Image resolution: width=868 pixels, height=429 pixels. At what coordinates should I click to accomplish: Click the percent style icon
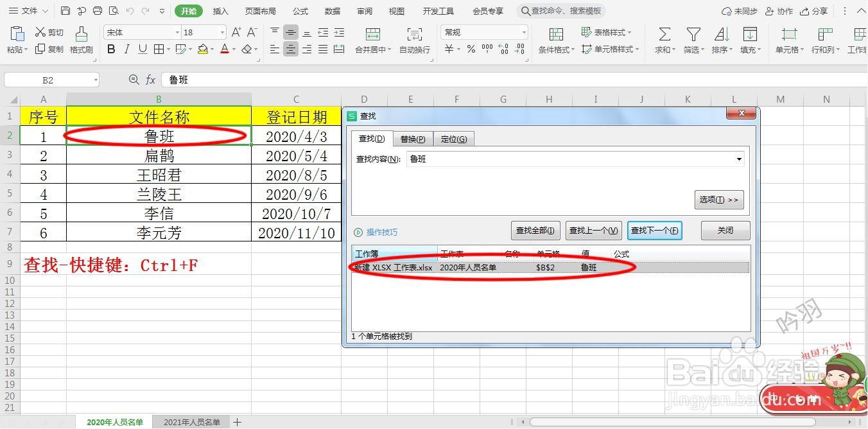pos(471,49)
